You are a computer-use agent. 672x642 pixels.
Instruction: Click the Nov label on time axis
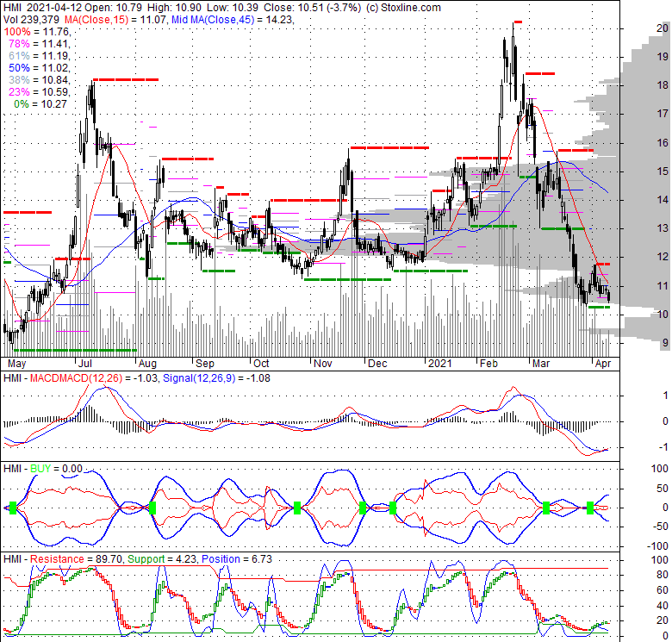tap(323, 364)
